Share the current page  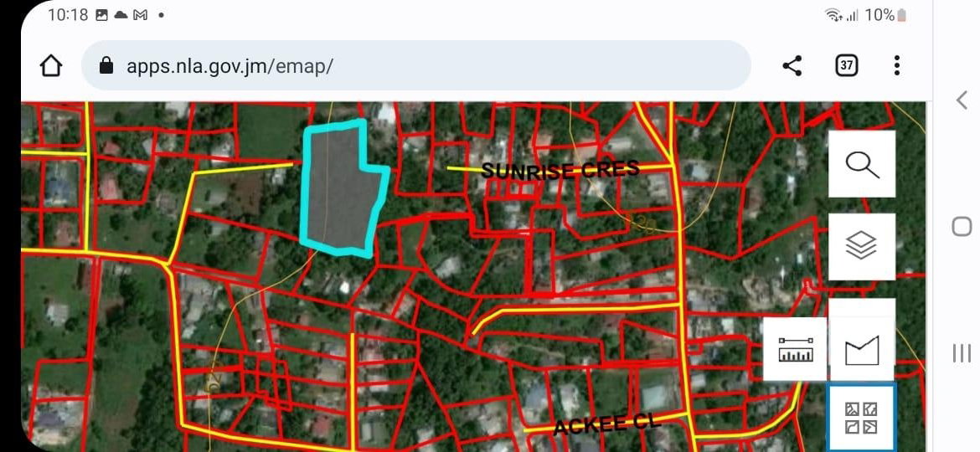tap(792, 65)
